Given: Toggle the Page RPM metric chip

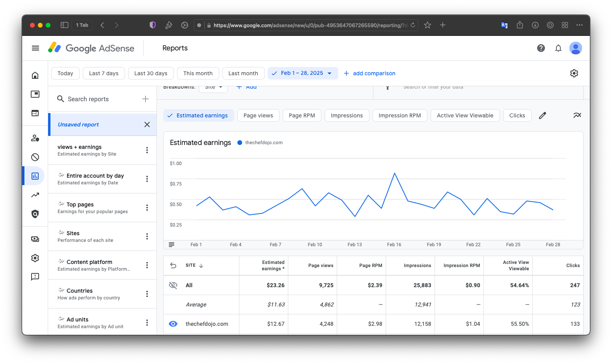Looking at the screenshot, I should click(x=302, y=115).
